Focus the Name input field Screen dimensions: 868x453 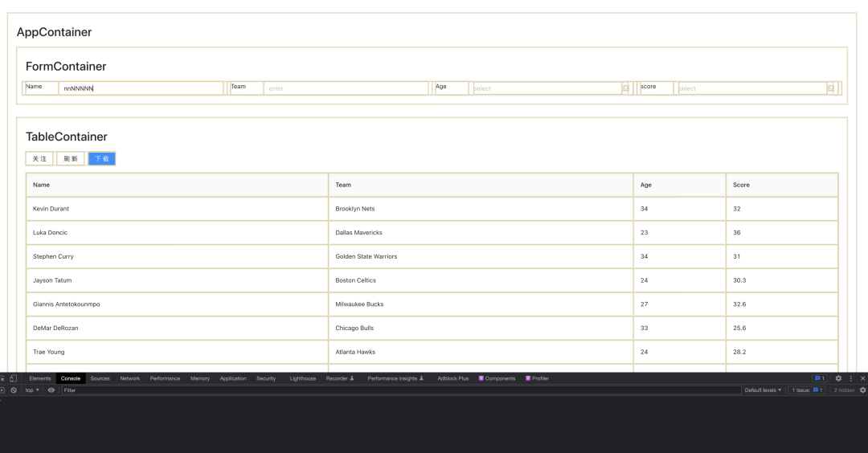pos(141,88)
